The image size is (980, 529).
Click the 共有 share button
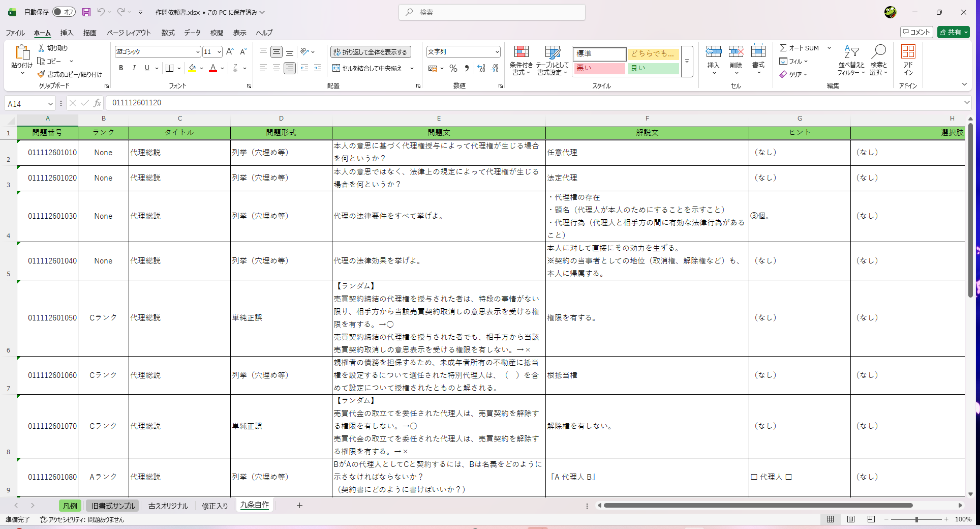coord(953,32)
